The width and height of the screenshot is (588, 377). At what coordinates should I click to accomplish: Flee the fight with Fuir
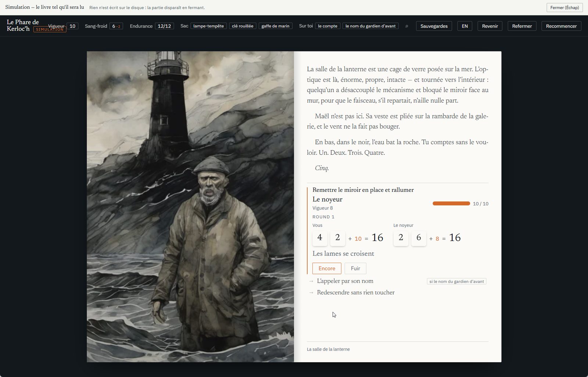click(x=355, y=268)
